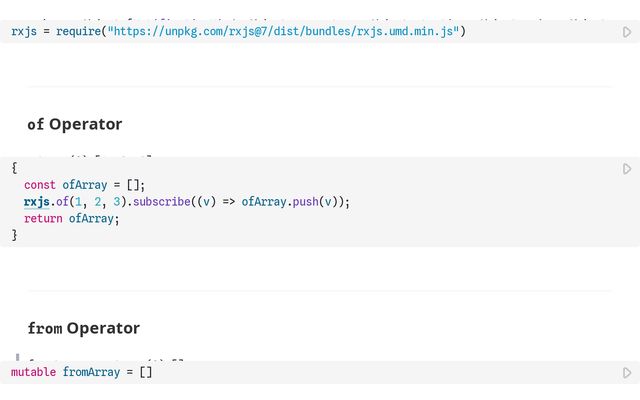Click the bold rxjs reference in code

coord(37,202)
